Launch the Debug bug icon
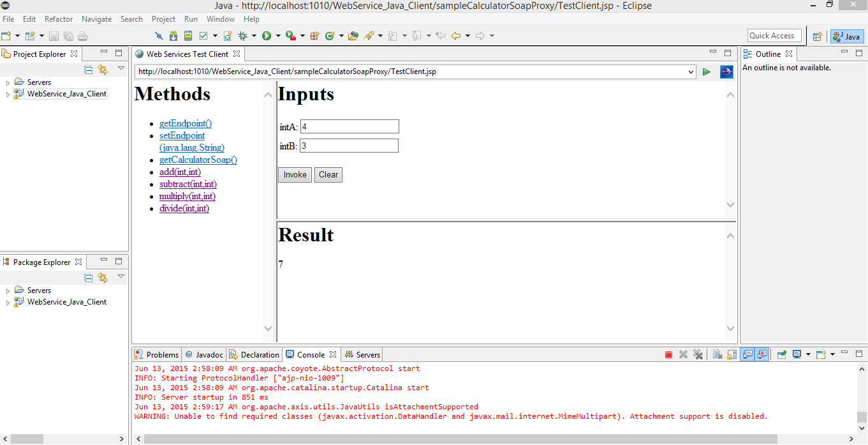Screen dimensions: 868x445 click(242, 36)
